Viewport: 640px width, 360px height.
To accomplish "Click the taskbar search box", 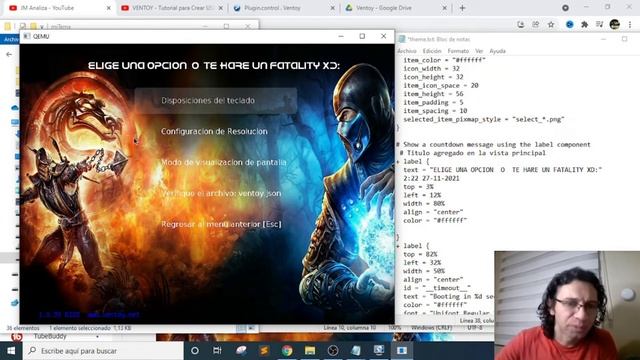I will [103, 351].
